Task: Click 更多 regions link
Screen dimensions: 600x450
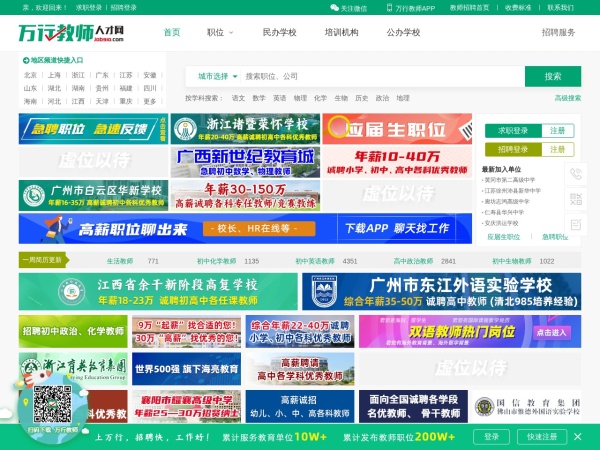Action: click(x=150, y=101)
